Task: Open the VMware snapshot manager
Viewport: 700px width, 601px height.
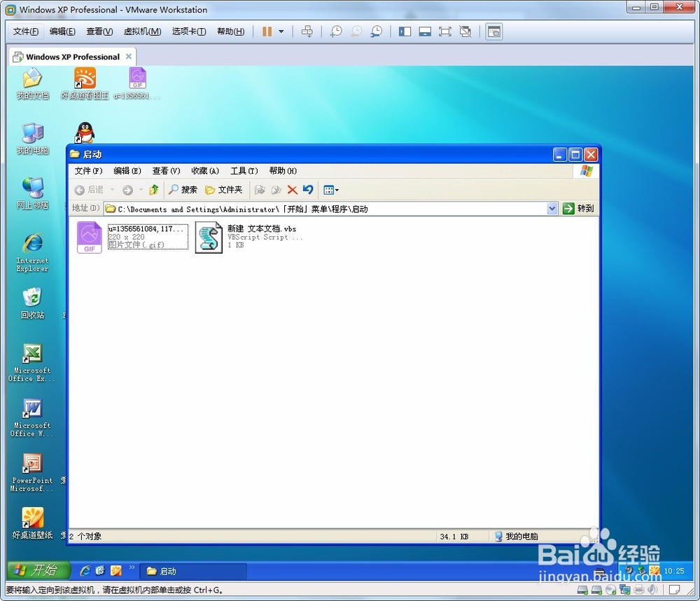Action: (377, 32)
